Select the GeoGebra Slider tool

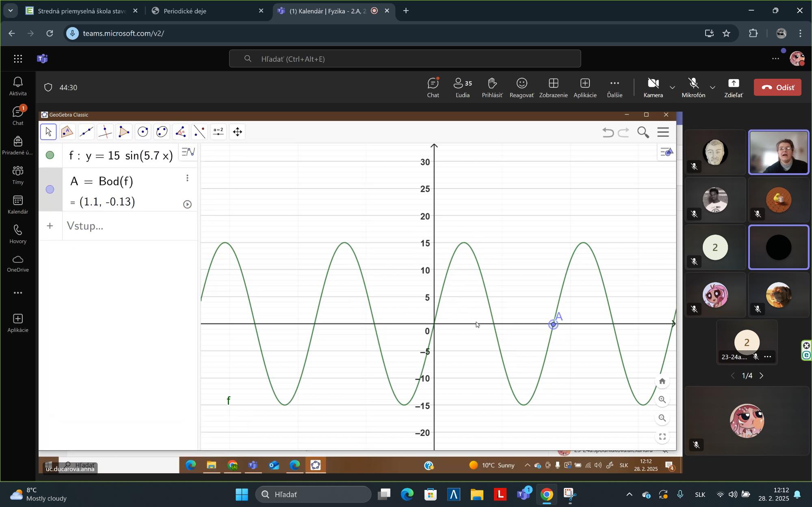pos(218,132)
